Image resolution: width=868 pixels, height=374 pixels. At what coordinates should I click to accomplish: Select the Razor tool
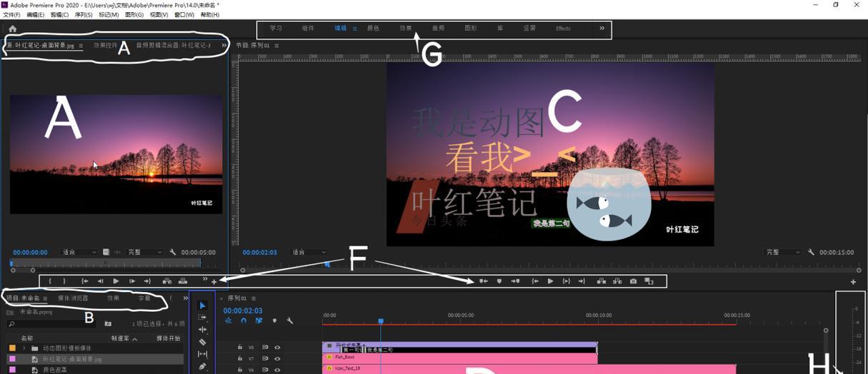point(202,342)
